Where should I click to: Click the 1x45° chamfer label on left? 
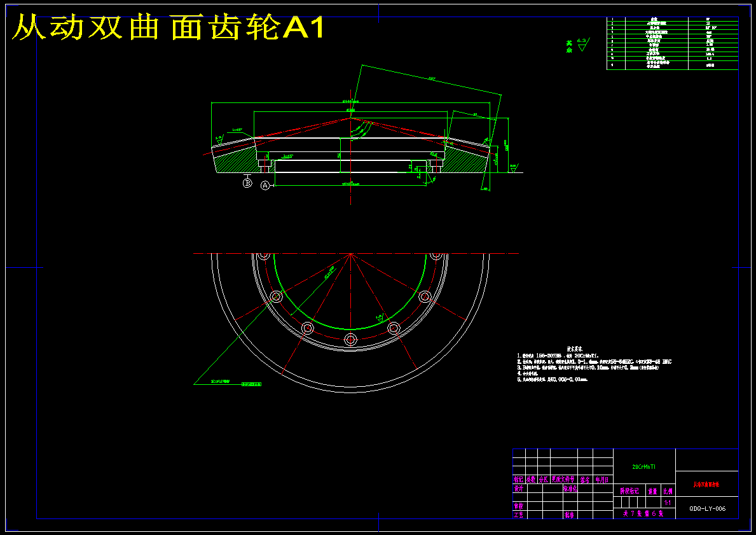[x=237, y=130]
